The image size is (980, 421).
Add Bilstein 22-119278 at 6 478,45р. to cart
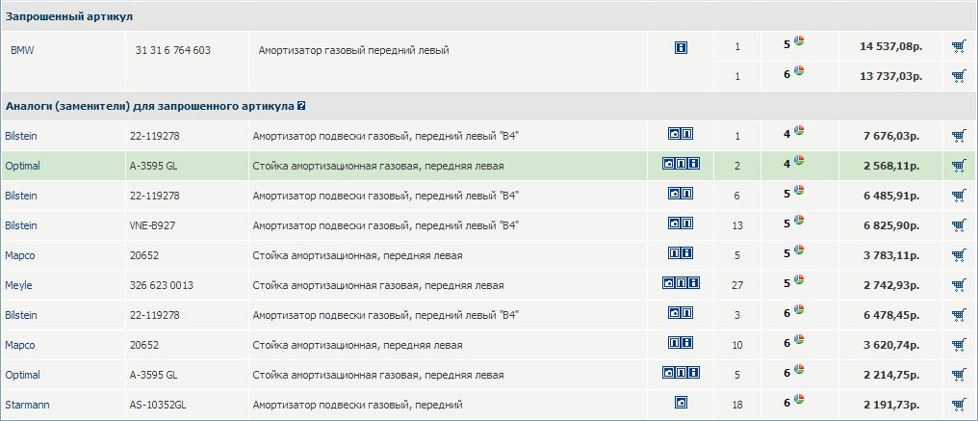coord(959,315)
